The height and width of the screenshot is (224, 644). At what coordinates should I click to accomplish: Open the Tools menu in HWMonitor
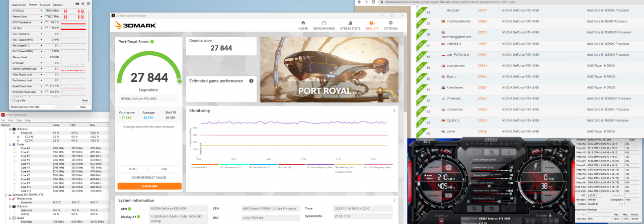(20, 121)
